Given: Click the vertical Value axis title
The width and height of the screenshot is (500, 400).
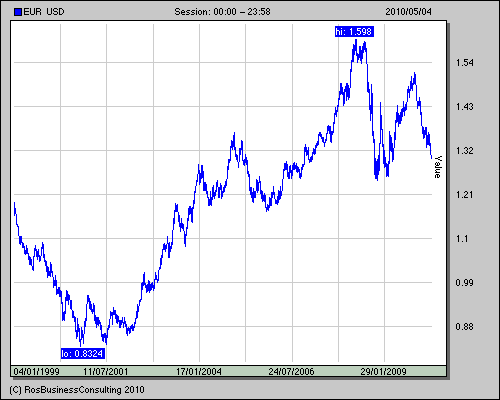Looking at the screenshot, I should point(438,167).
